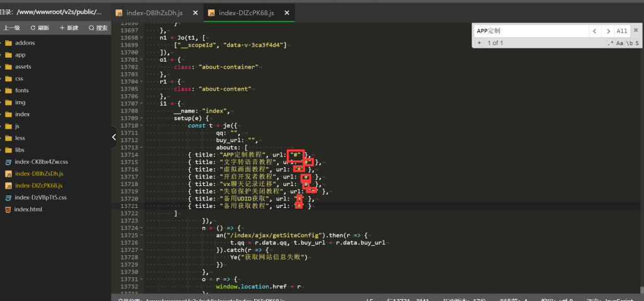
Task: Click the "文字转语音教程" title string
Action: point(247,162)
